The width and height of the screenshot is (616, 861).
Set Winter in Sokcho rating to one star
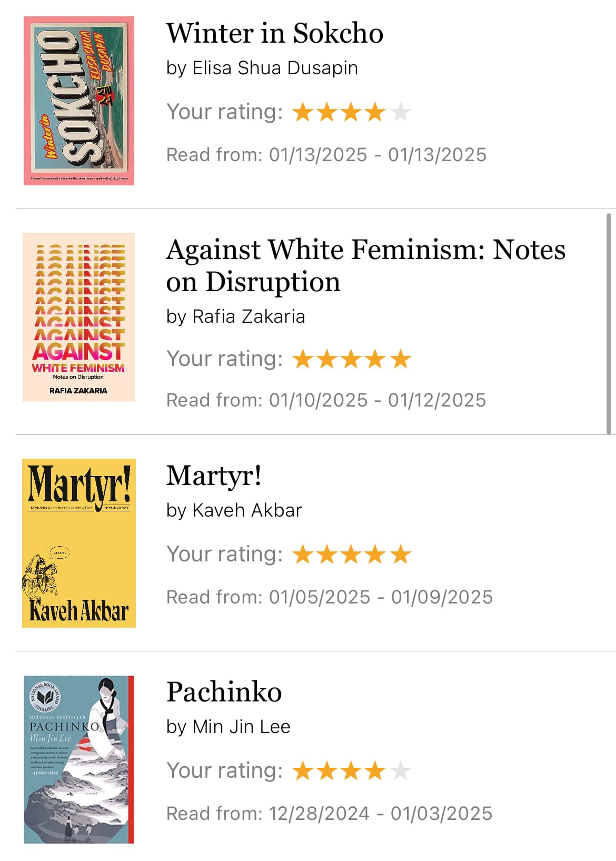tap(303, 112)
